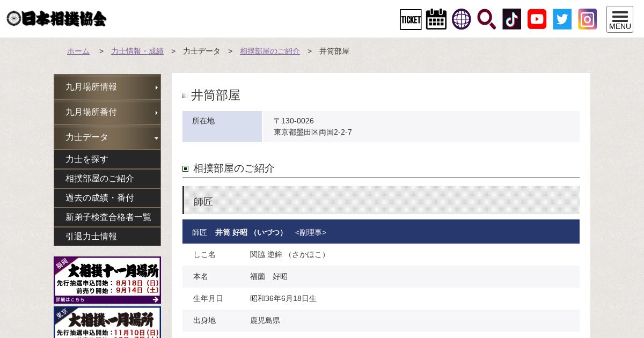Screen dimensions: 644x338
Task: Select 相撲部屋のご紹介 in sidebar
Action: 107,179
